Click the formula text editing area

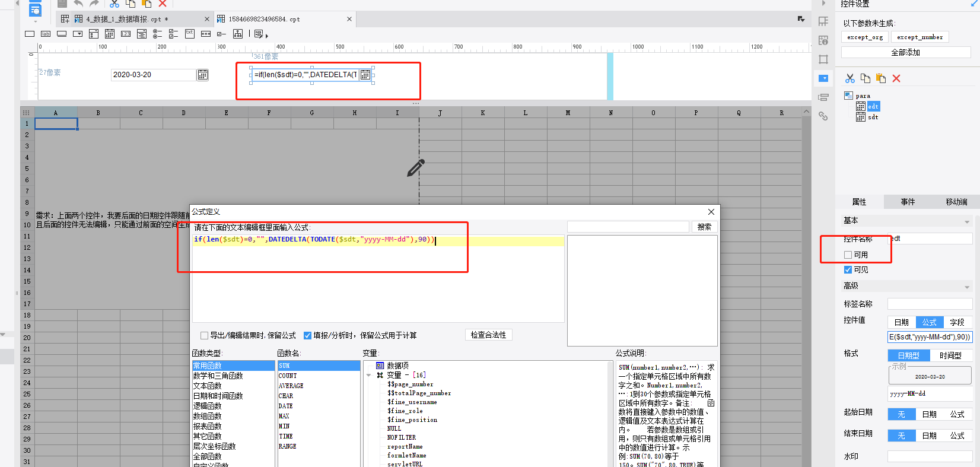(x=378, y=278)
